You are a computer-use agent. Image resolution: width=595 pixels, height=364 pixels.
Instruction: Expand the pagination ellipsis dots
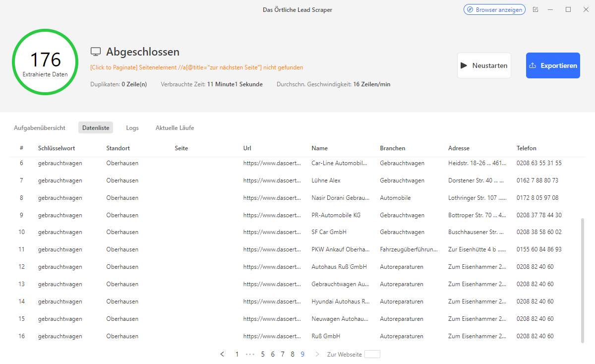coord(250,354)
